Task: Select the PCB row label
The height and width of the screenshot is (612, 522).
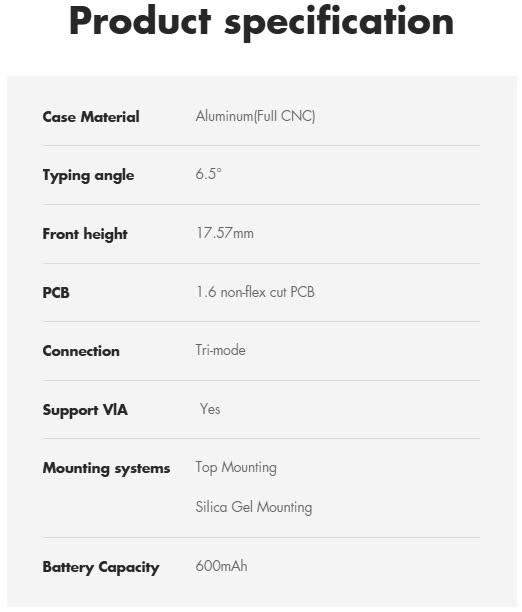Action: [x=56, y=292]
